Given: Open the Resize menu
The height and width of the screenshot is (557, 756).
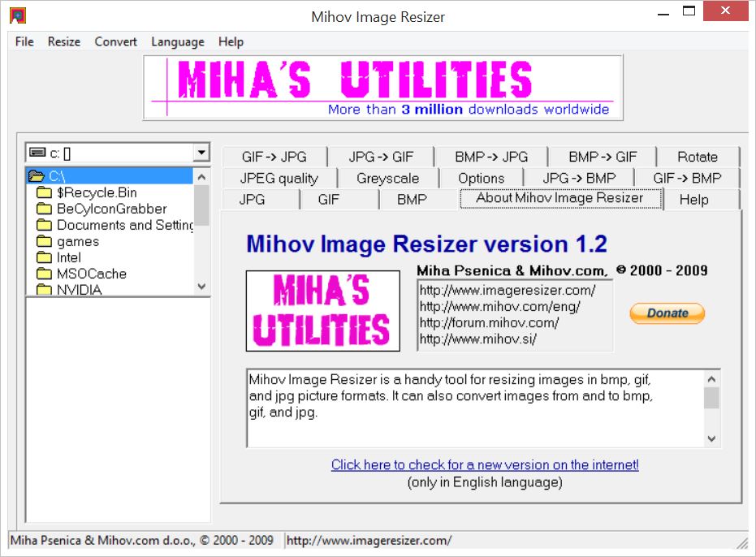Looking at the screenshot, I should coord(64,42).
